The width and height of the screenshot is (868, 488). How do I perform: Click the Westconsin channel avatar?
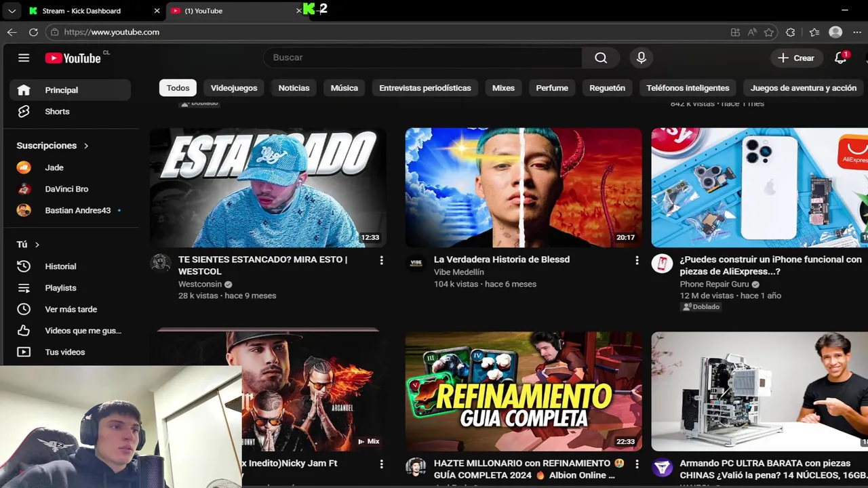(x=161, y=263)
